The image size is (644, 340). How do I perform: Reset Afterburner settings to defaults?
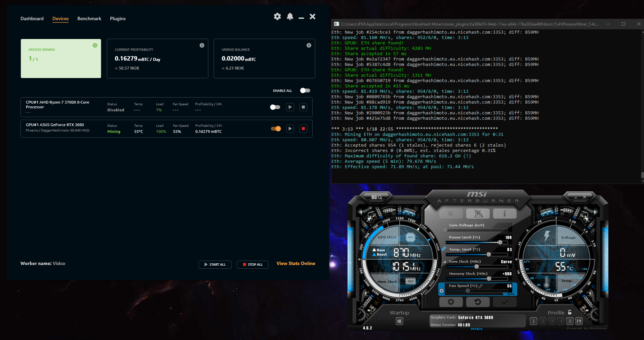coord(478,302)
